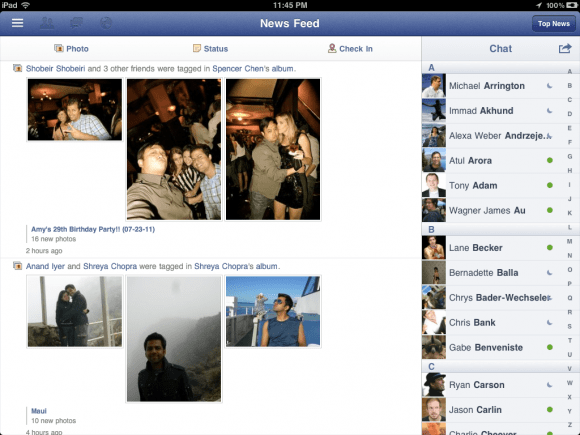Open the messages icon in header
580x435 pixels.
tap(76, 23)
